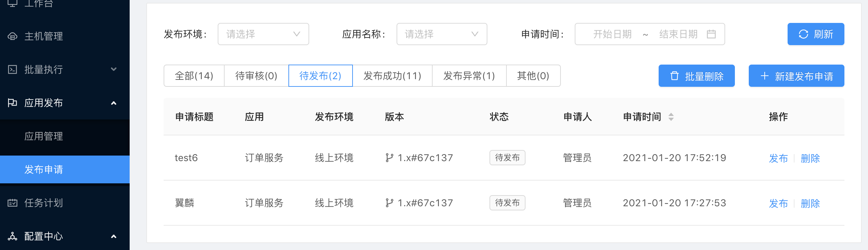Publish the test6 request
The image size is (868, 250).
point(779,158)
